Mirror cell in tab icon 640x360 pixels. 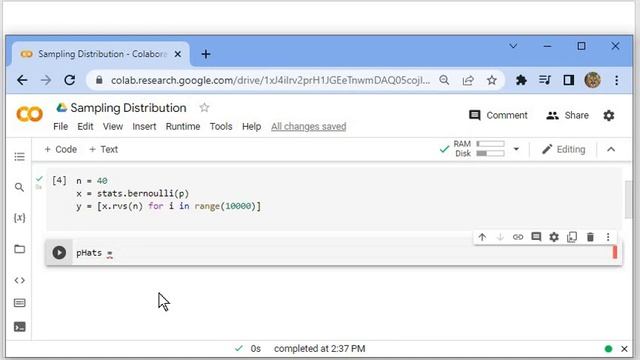[572, 237]
